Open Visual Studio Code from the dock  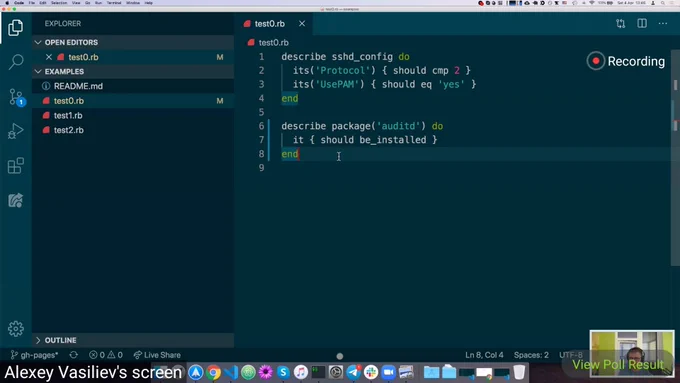point(231,372)
